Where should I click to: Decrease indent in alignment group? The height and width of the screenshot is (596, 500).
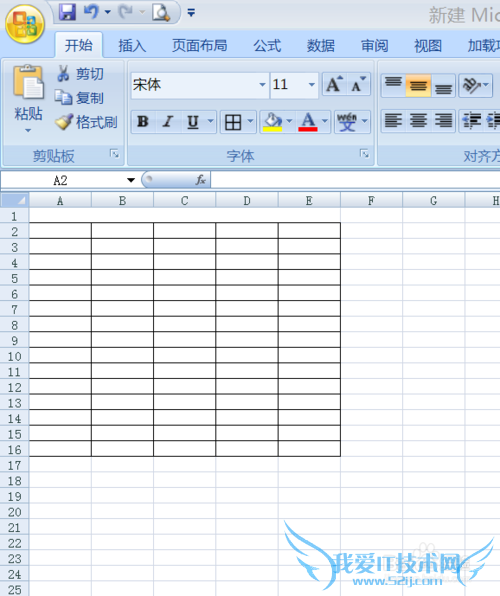coord(471,122)
